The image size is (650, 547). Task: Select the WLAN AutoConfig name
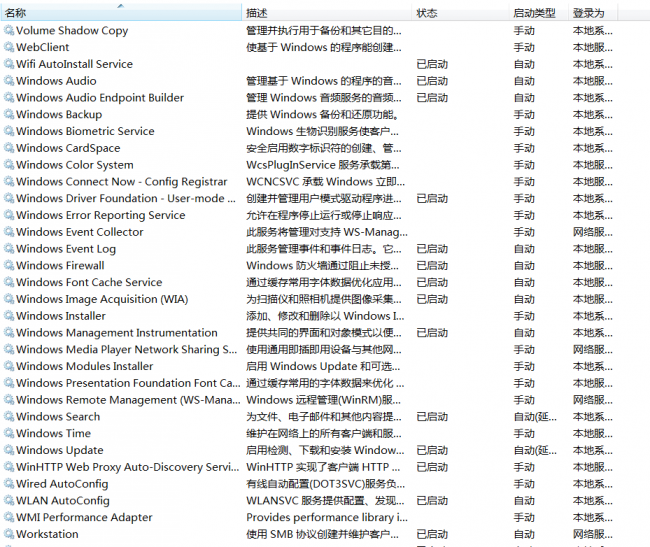[x=63, y=501]
